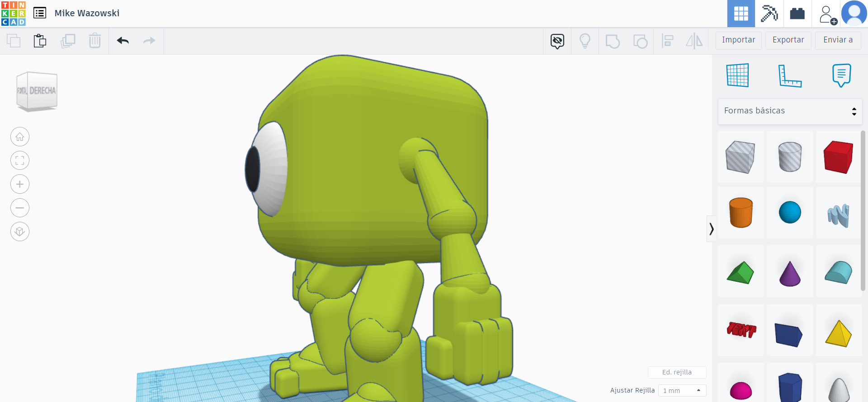Image resolution: width=868 pixels, height=402 pixels.
Task: Rename design title Mike Wazowski
Action: [87, 13]
